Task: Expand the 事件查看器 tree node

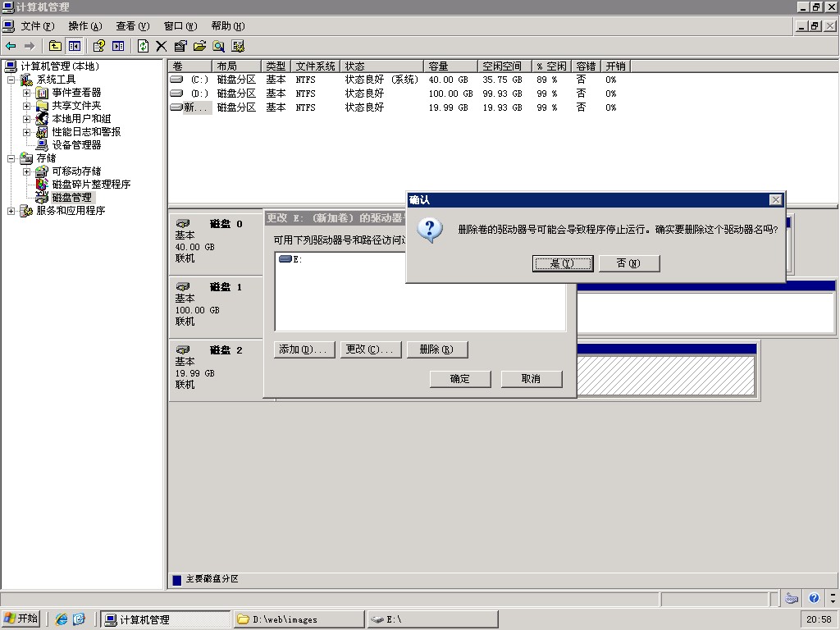Action: pyautogui.click(x=26, y=93)
